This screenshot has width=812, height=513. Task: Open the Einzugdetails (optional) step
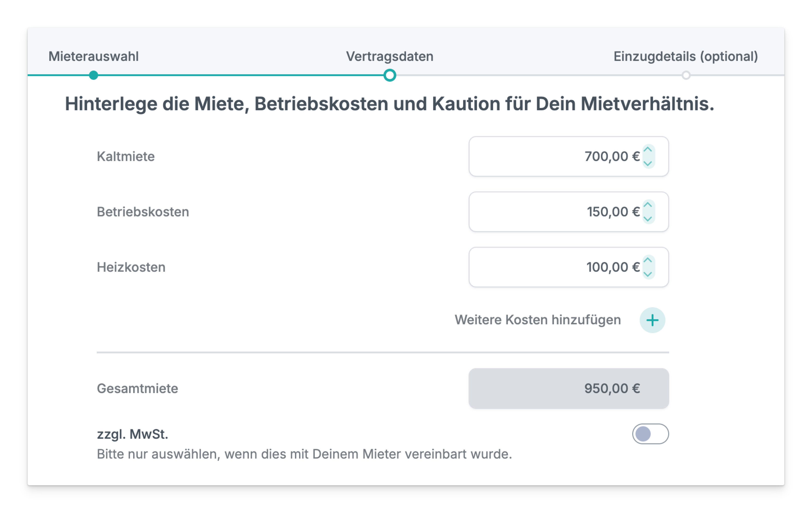[x=685, y=56]
